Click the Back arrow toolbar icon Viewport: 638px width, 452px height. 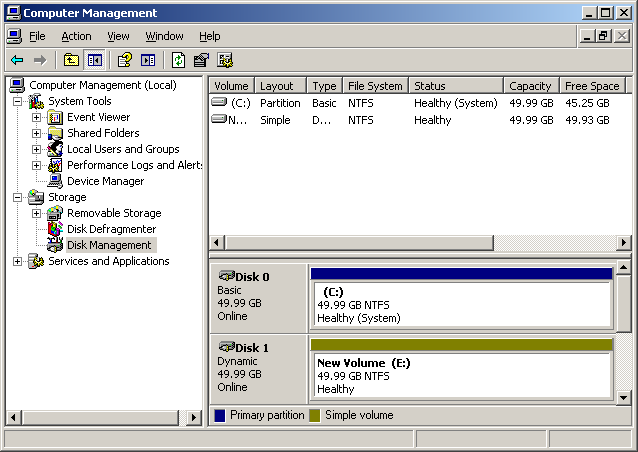pos(17,60)
